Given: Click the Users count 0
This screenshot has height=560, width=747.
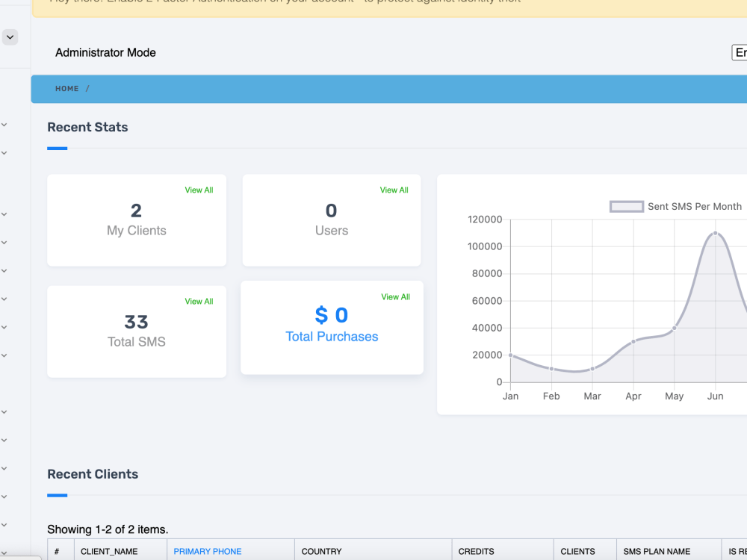Looking at the screenshot, I should click(x=332, y=211).
